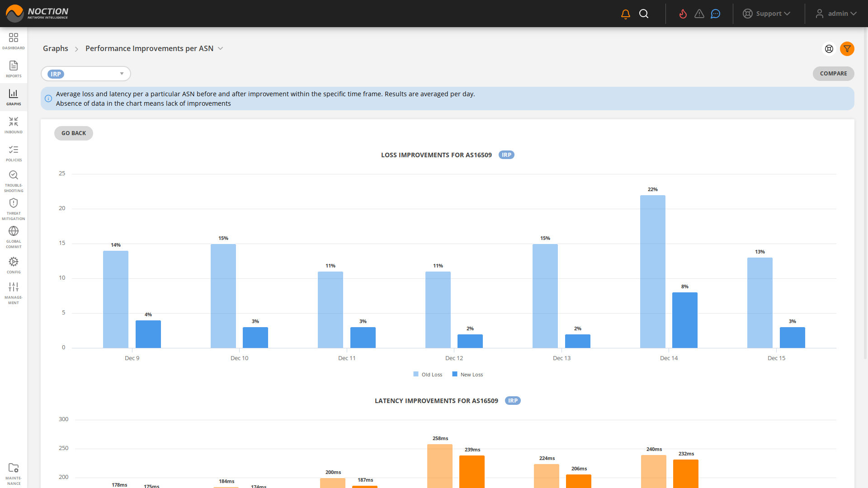Open the search tool in the top bar
Viewport: 868px width, 488px height.
[x=644, y=14]
